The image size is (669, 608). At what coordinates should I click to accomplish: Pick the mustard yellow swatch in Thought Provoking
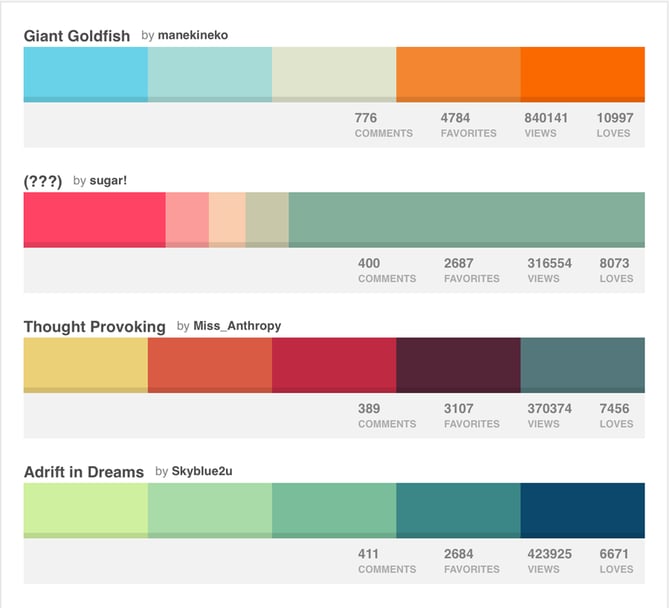point(85,364)
